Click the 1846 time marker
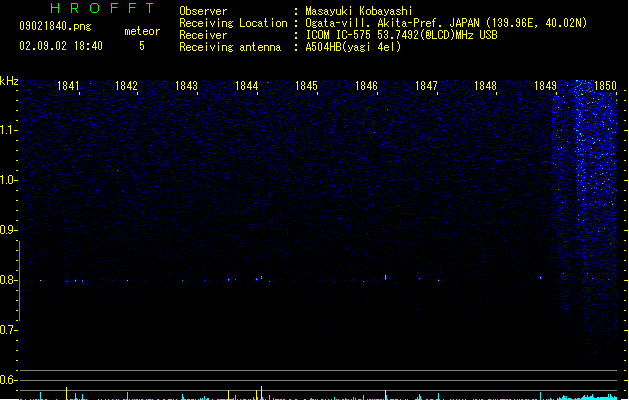Viewport: 629px width, 400px height. pyautogui.click(x=366, y=86)
